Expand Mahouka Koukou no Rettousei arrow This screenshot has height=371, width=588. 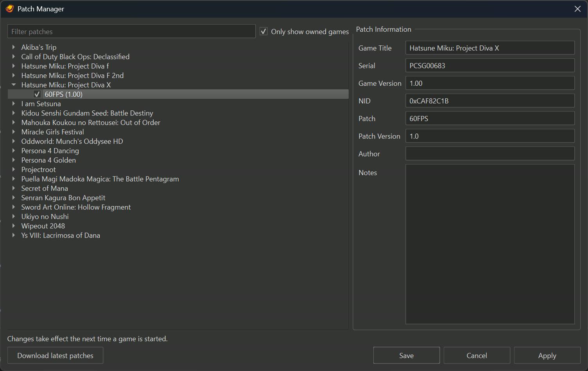point(14,122)
